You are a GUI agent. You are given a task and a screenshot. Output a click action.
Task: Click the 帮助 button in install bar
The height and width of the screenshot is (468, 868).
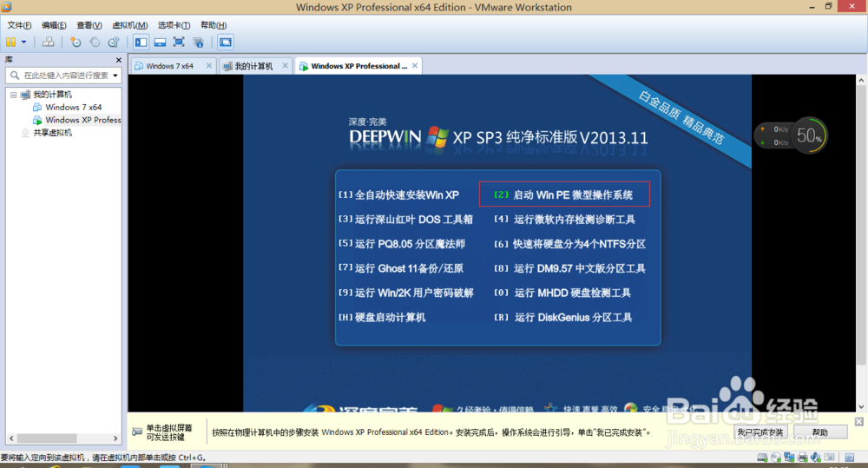pyautogui.click(x=820, y=432)
